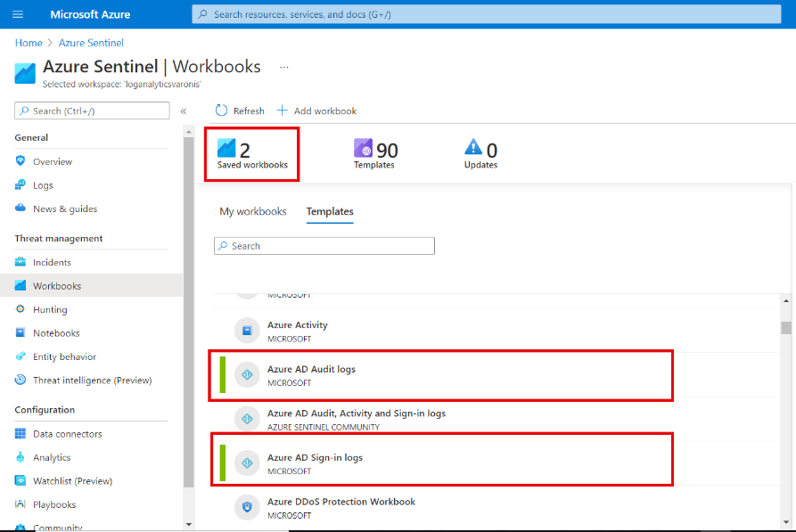Click the Watchlist icon in sidebar
This screenshot has width=796, height=532.
click(x=21, y=480)
